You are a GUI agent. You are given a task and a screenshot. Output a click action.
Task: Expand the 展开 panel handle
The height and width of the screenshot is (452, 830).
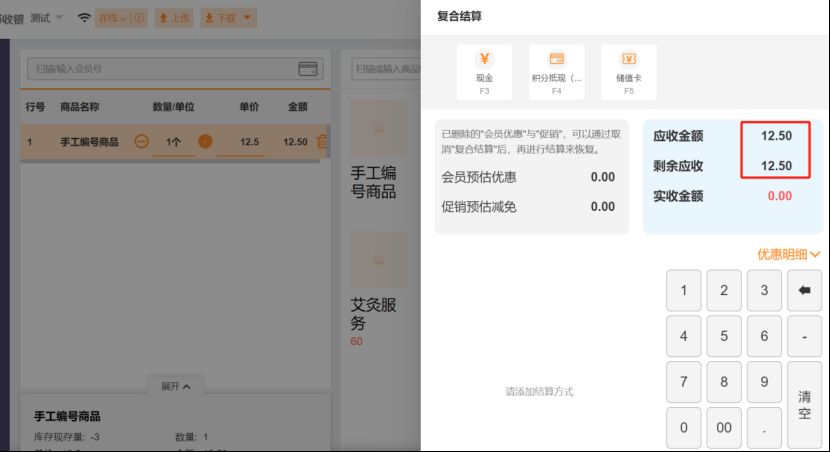click(x=176, y=386)
